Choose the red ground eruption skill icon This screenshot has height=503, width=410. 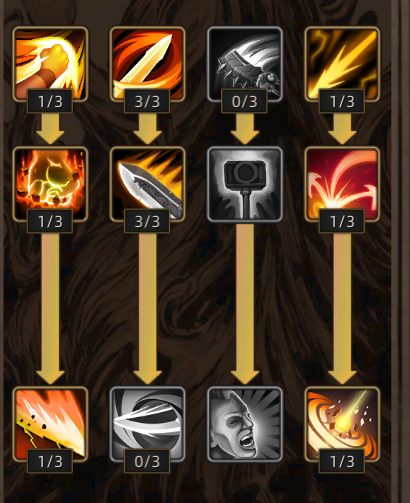342,184
